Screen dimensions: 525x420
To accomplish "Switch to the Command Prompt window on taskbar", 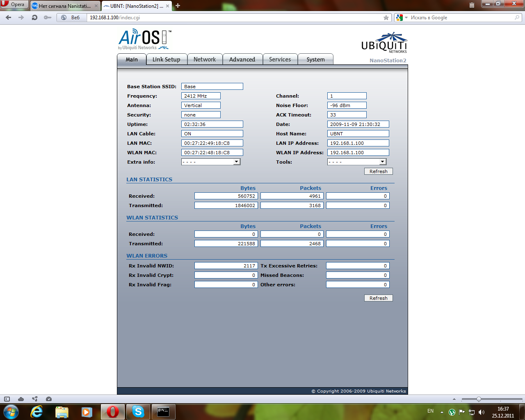I will (x=163, y=412).
